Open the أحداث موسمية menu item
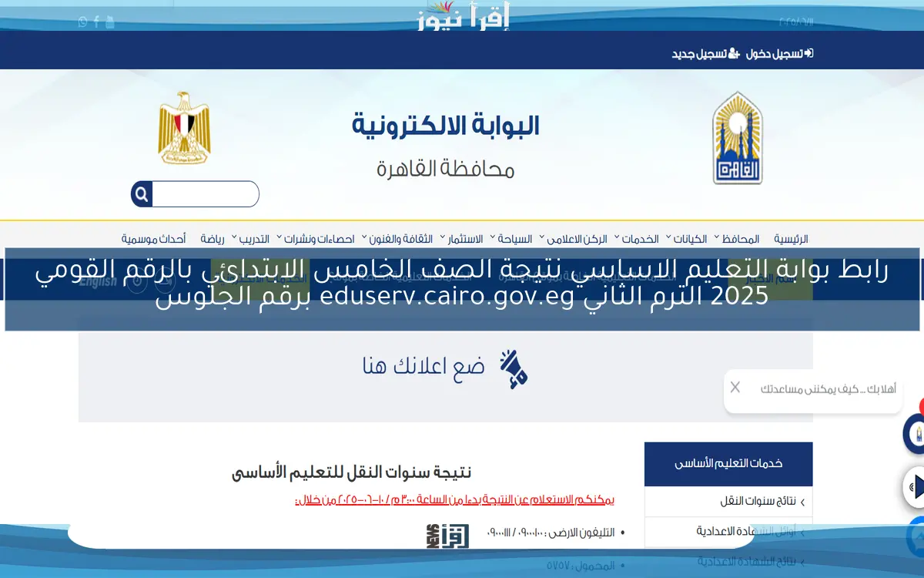 (153, 239)
